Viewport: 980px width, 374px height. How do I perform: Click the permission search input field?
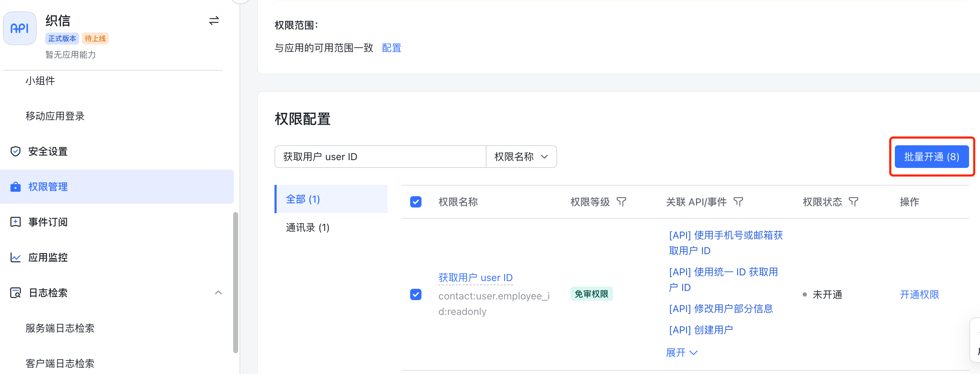[x=380, y=157]
